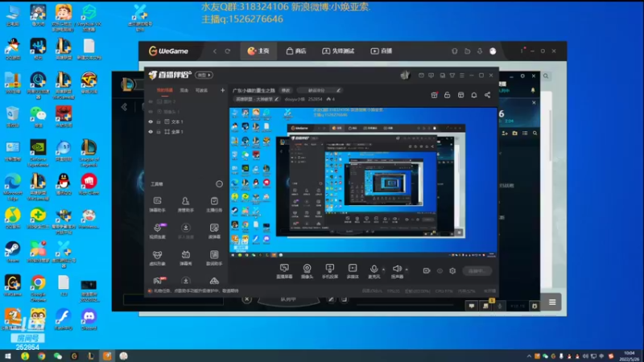This screenshot has height=362, width=644.
Task: Open the notification bell icon
Action: coord(474,95)
